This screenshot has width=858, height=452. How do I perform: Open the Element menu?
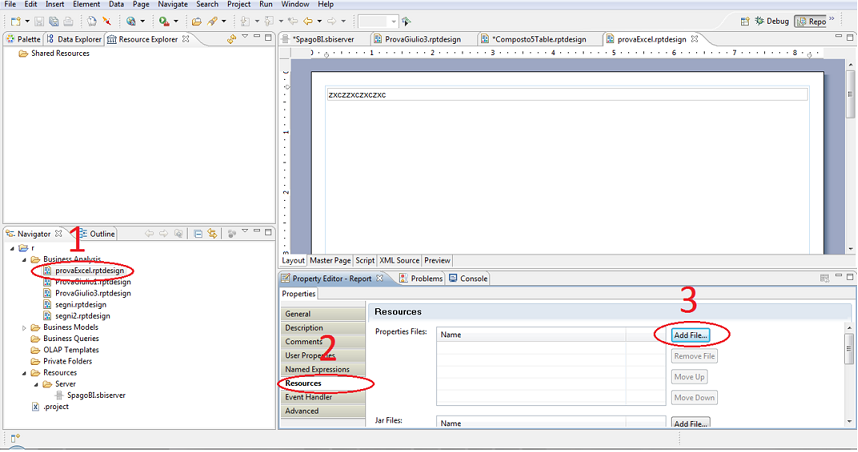[x=86, y=4]
